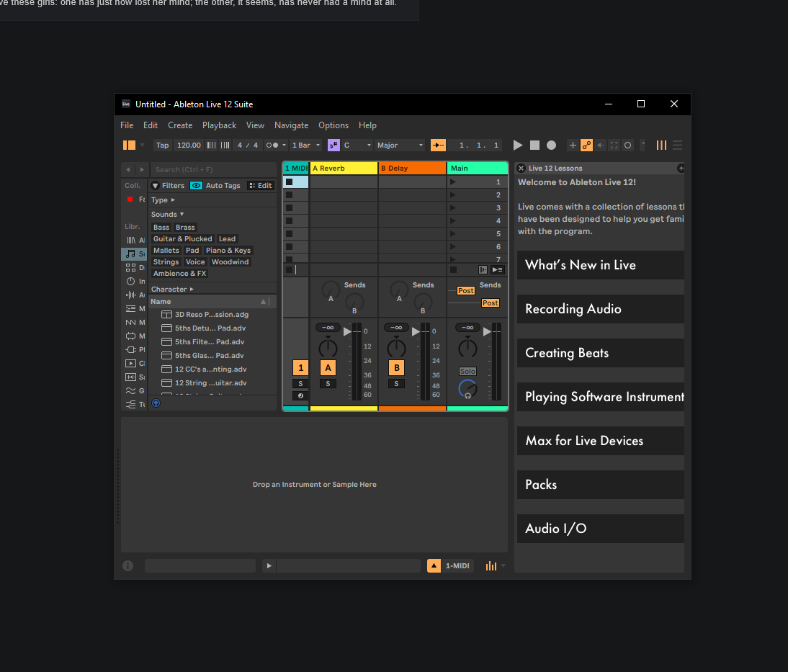Screen dimensions: 788x672
Task: Open the 1 Bar quantization dropdown
Action: 306,145
